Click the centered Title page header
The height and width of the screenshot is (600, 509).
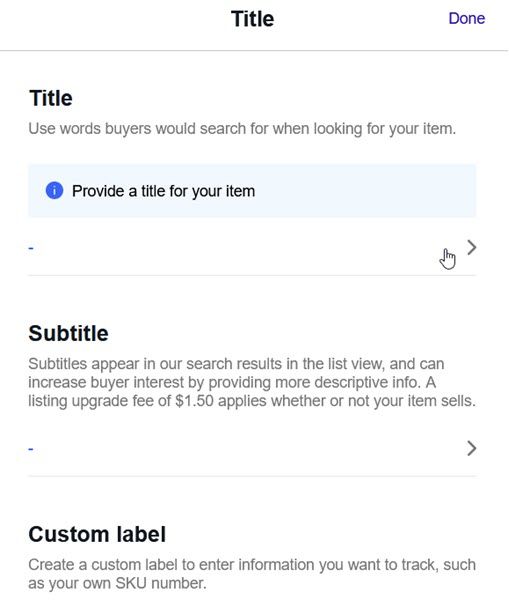[x=253, y=19]
